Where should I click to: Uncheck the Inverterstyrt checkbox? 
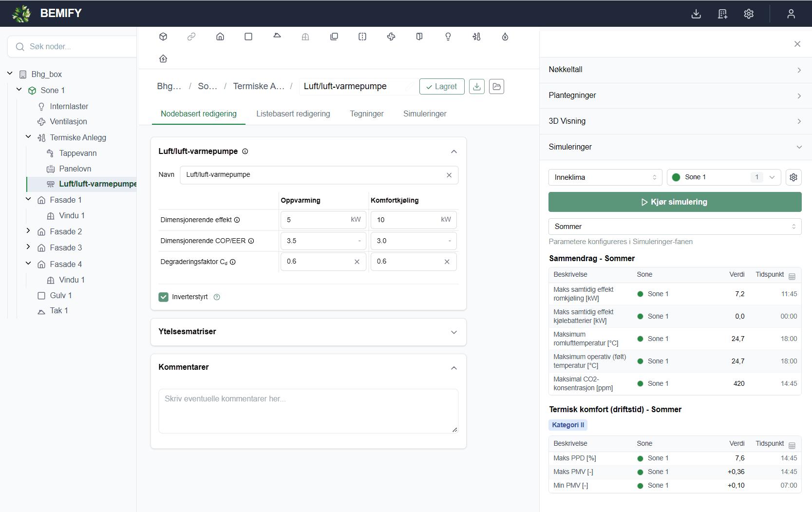point(164,297)
